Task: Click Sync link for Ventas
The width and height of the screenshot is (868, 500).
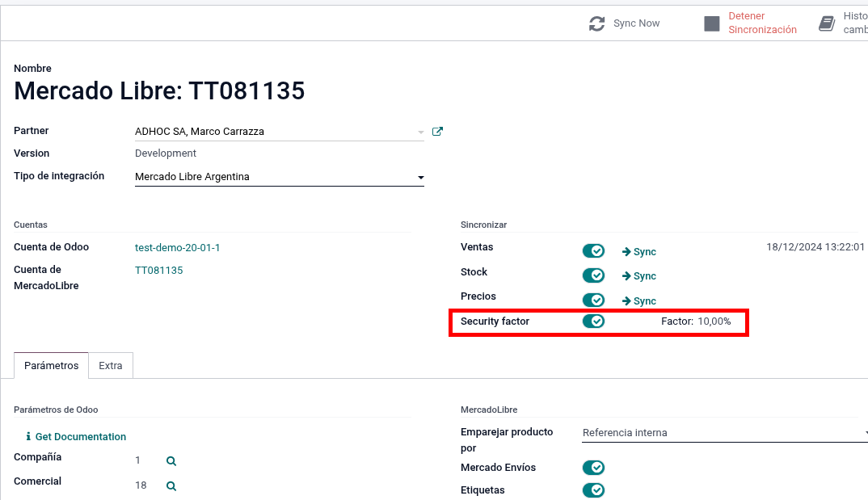Action: (x=645, y=252)
